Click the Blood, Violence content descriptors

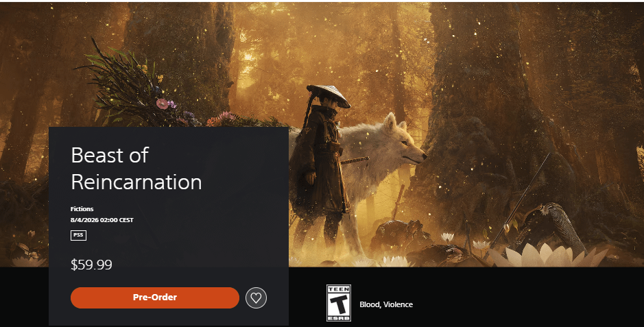point(386,304)
